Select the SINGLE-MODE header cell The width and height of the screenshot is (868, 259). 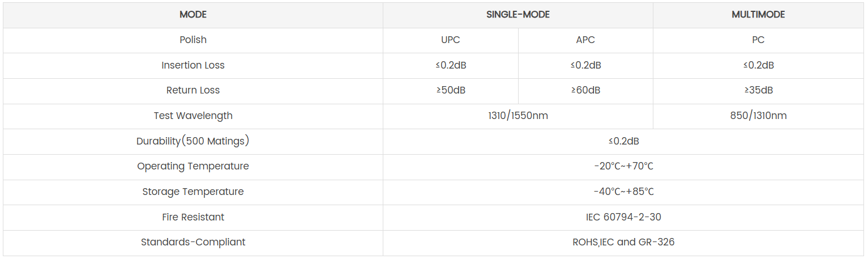click(x=518, y=15)
